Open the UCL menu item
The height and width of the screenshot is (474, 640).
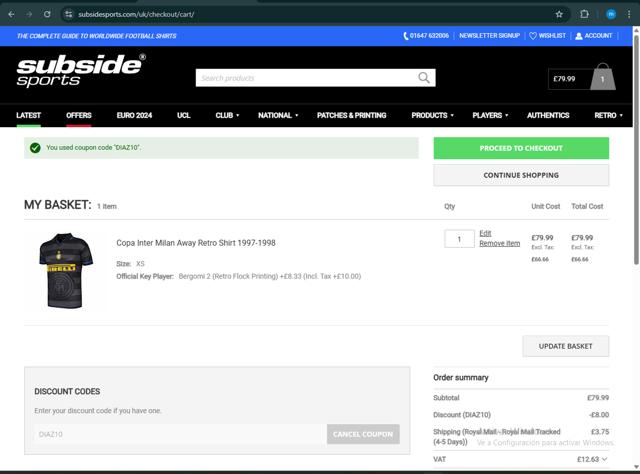click(184, 115)
